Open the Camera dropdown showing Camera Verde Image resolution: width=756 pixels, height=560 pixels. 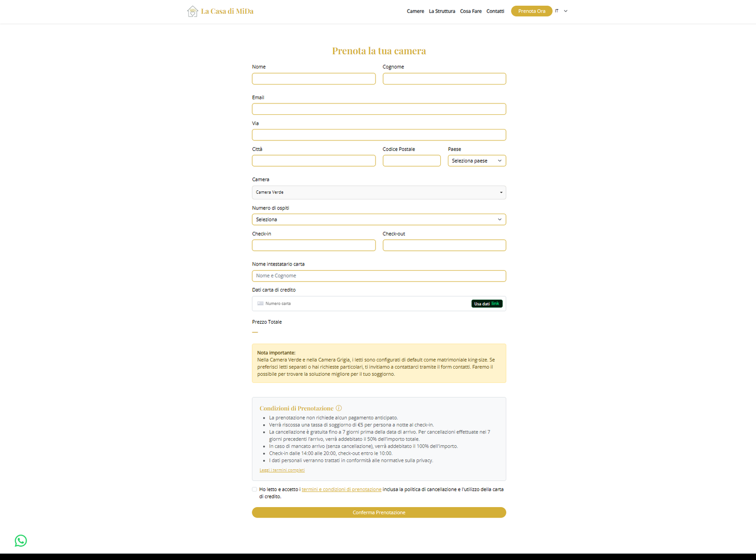coord(378,192)
